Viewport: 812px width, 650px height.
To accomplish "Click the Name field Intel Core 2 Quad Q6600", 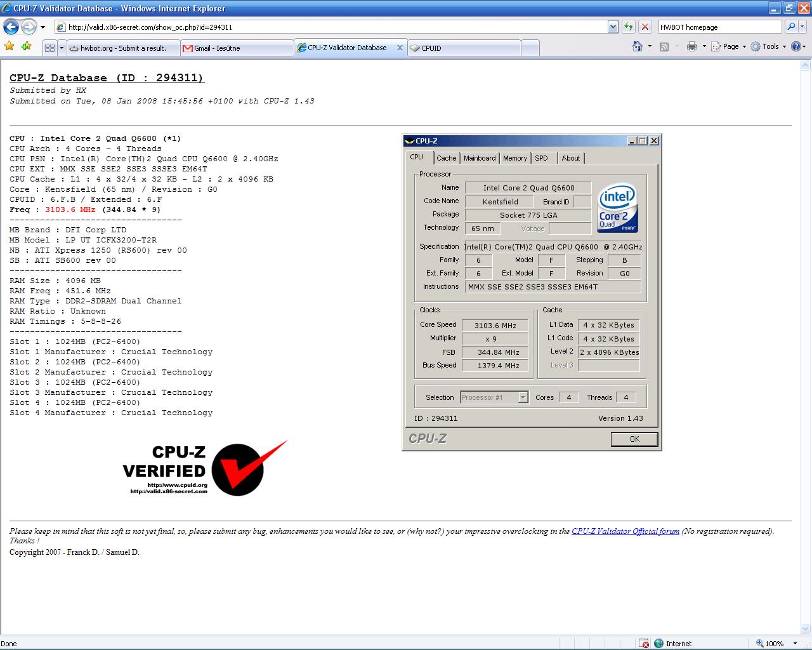I will point(528,188).
